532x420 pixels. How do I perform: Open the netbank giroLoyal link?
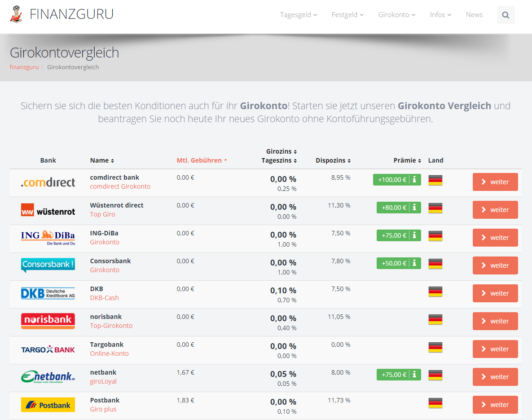point(103,381)
